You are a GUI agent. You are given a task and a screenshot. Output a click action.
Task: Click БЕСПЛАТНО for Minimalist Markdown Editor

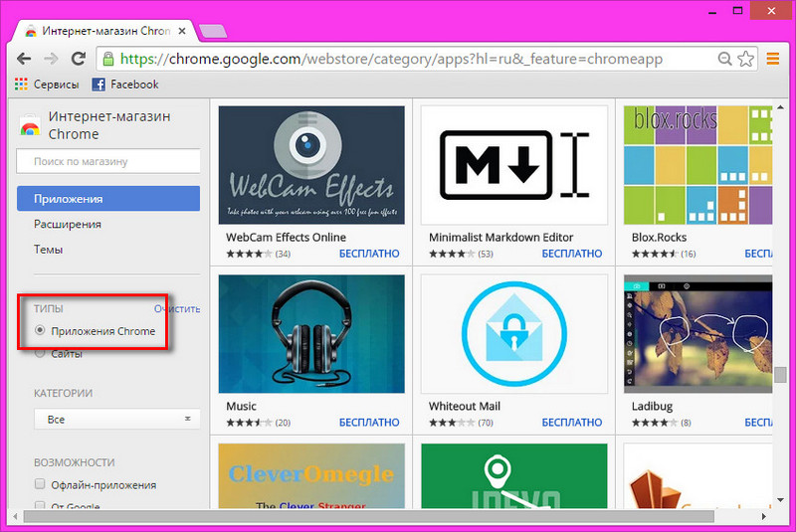pyautogui.click(x=571, y=253)
